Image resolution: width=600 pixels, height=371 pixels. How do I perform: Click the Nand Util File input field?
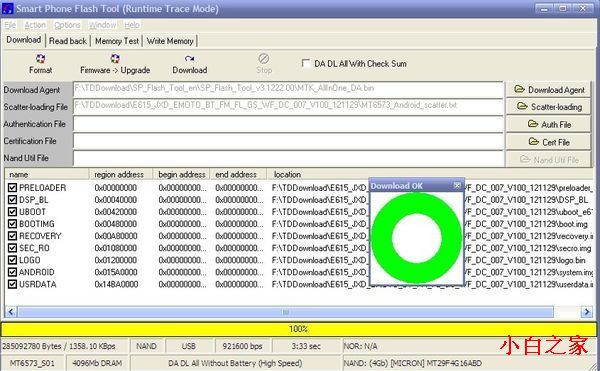(x=288, y=158)
